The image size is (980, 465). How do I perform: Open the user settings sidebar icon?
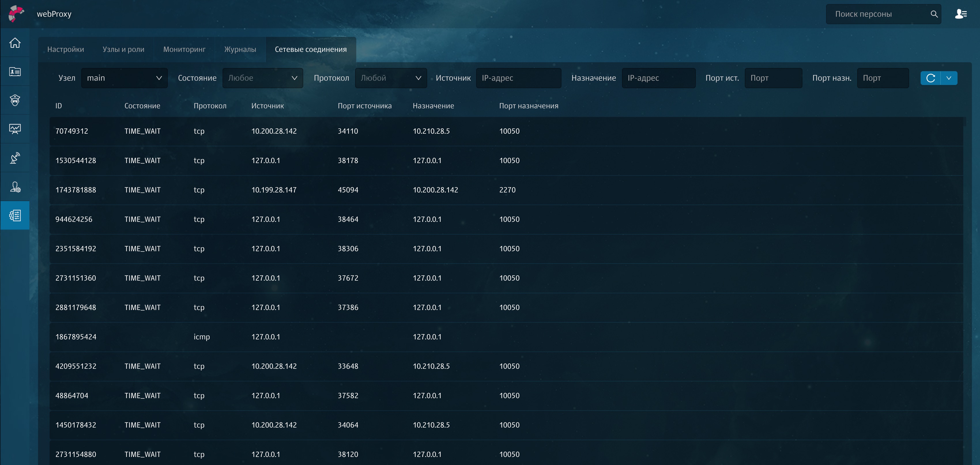(x=15, y=187)
